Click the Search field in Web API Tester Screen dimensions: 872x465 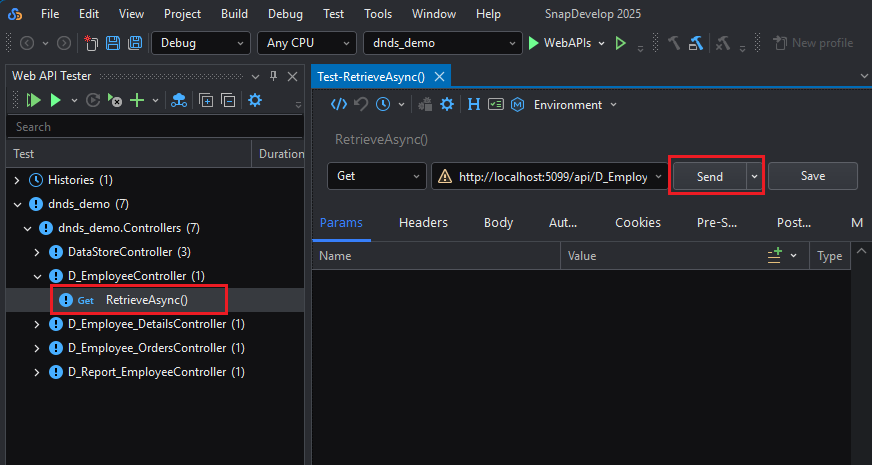150,127
